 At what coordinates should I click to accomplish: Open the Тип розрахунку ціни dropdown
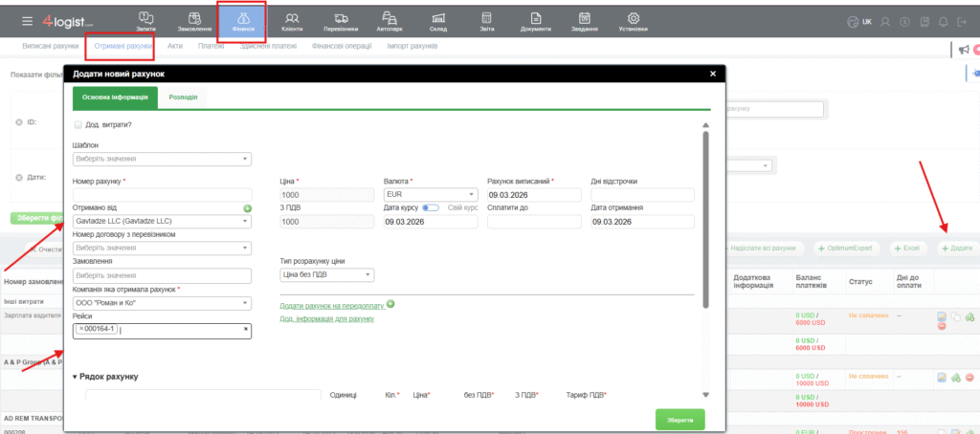326,275
